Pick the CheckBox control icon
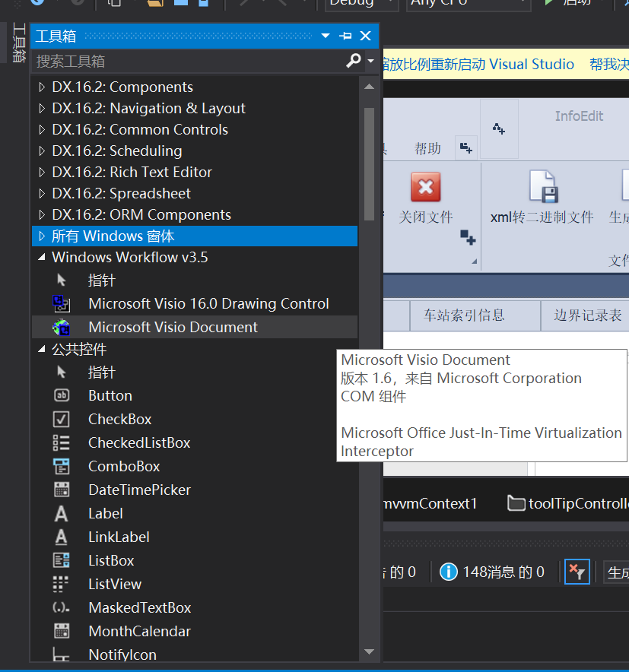This screenshot has width=629, height=672. [62, 419]
